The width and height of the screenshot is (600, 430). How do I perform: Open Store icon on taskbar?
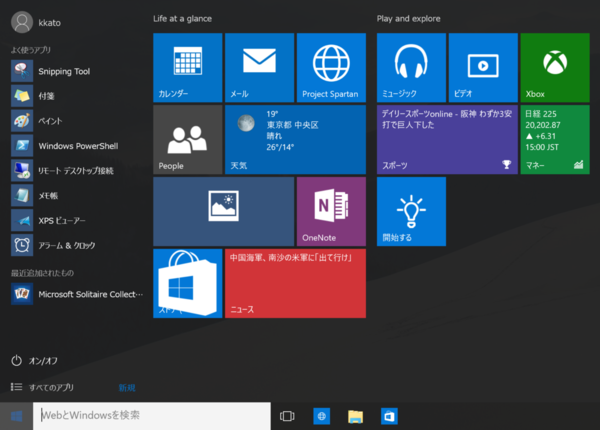(x=389, y=416)
